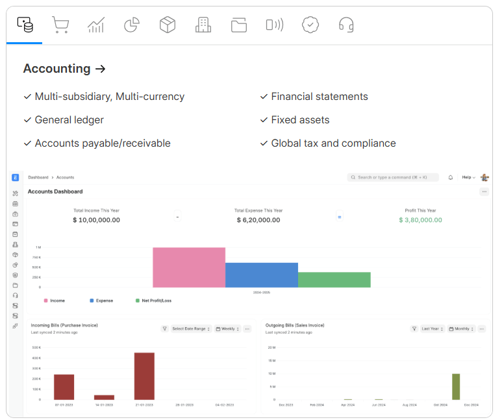Toggle the Income legend series

click(55, 301)
